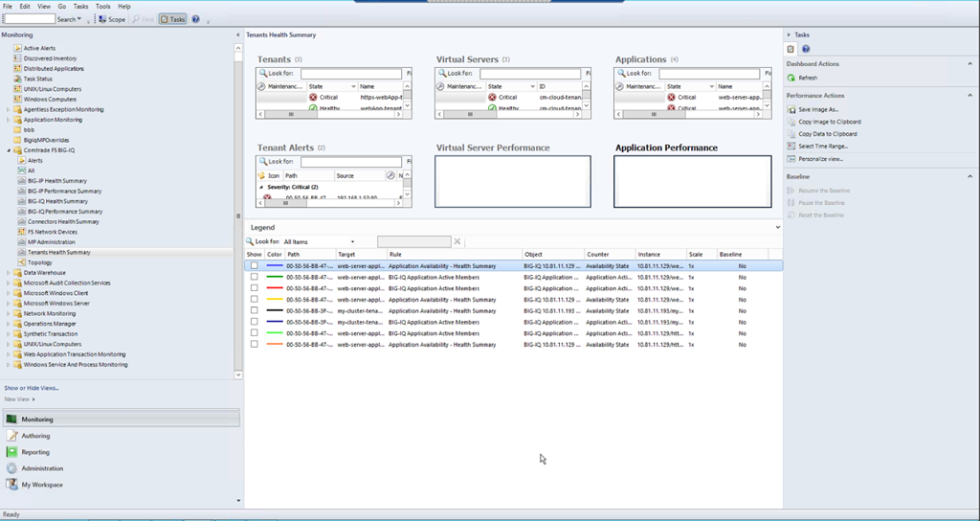The width and height of the screenshot is (980, 521).
Task: Click the Scope toolbar button
Action: tap(112, 19)
